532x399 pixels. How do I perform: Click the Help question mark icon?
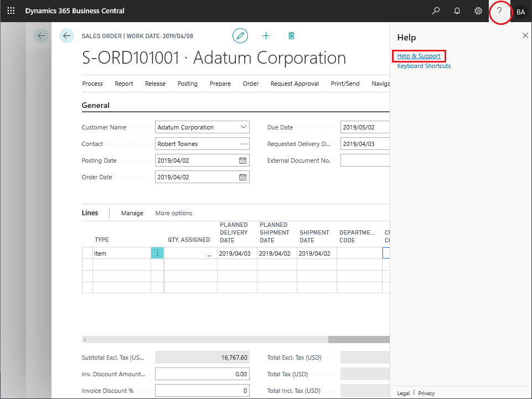(x=499, y=11)
